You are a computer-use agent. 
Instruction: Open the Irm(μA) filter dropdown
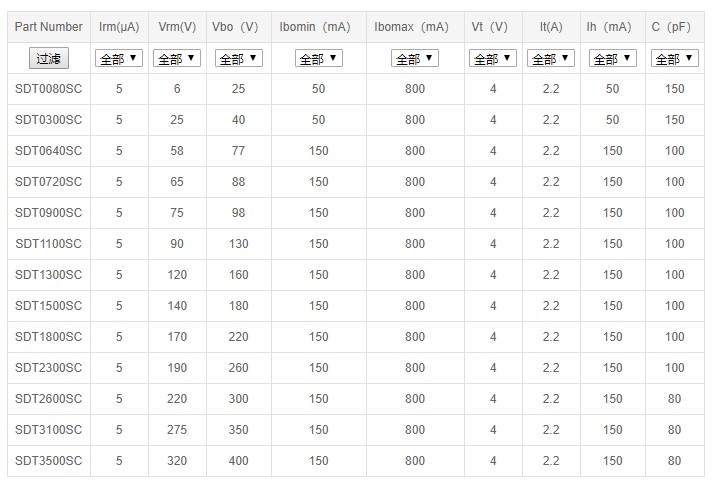[x=119, y=59]
